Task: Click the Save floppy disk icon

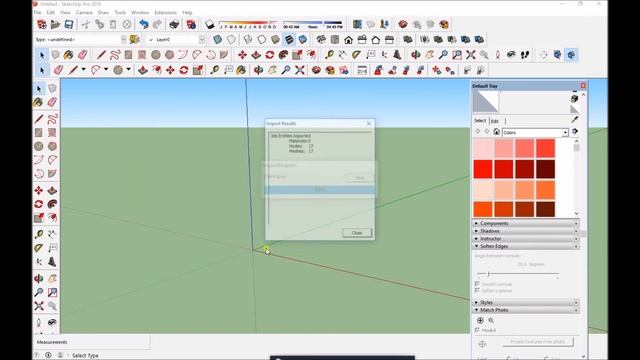Action: point(69,24)
